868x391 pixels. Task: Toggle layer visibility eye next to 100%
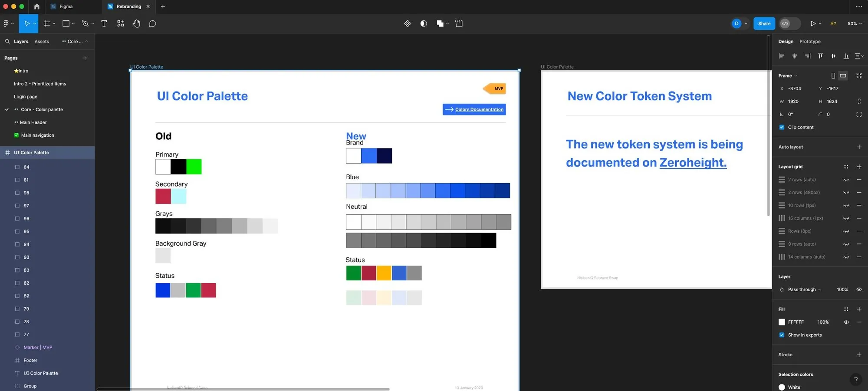tap(859, 289)
